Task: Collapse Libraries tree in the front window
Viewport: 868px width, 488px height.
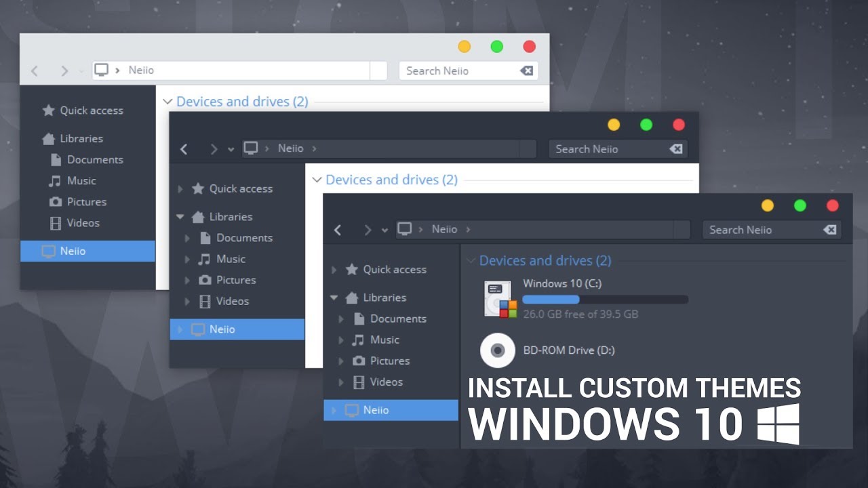Action: pyautogui.click(x=334, y=298)
